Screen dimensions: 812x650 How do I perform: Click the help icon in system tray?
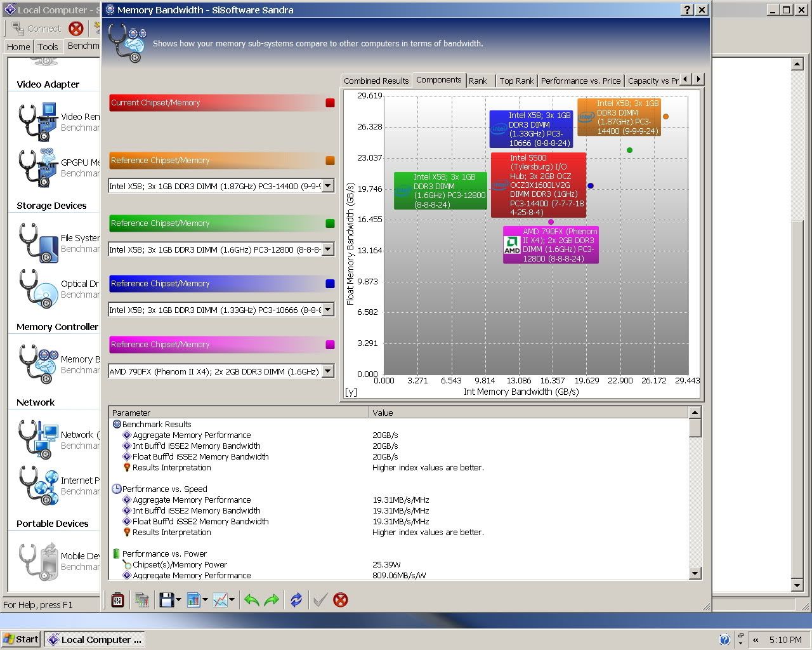click(725, 640)
